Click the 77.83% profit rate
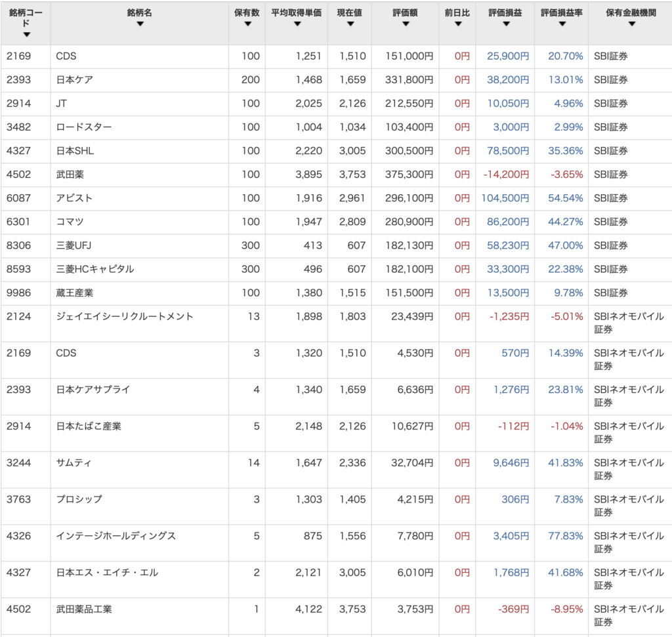 [565, 536]
